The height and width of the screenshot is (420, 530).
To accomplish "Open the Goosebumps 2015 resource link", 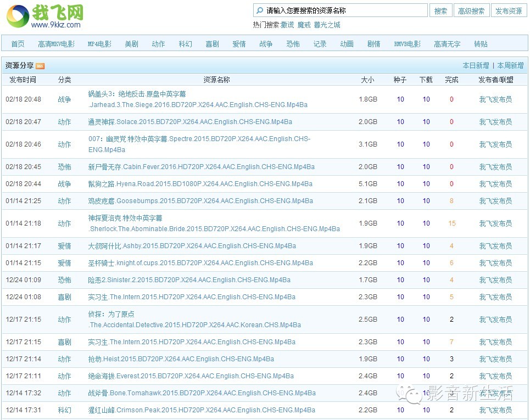I will (200, 201).
